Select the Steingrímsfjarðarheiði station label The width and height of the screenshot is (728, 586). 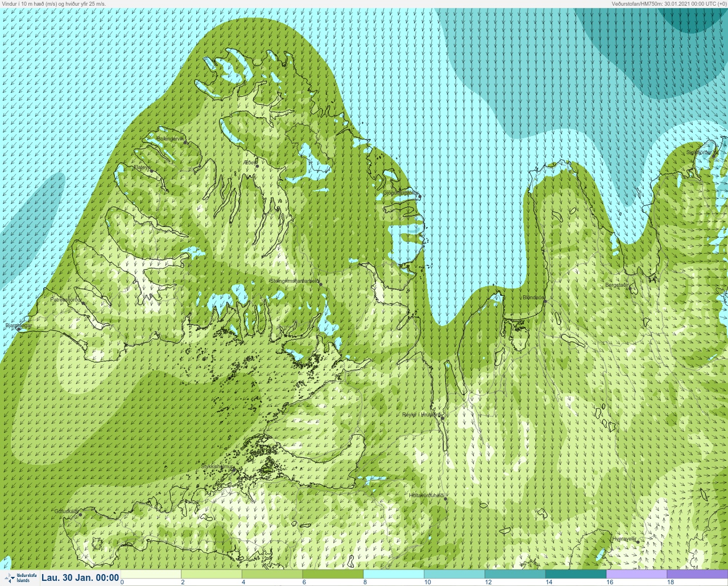click(294, 280)
